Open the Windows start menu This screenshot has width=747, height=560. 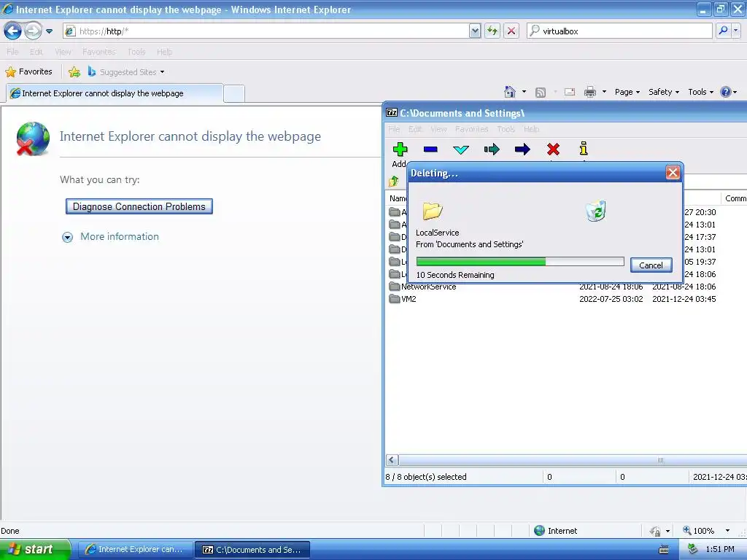35,549
